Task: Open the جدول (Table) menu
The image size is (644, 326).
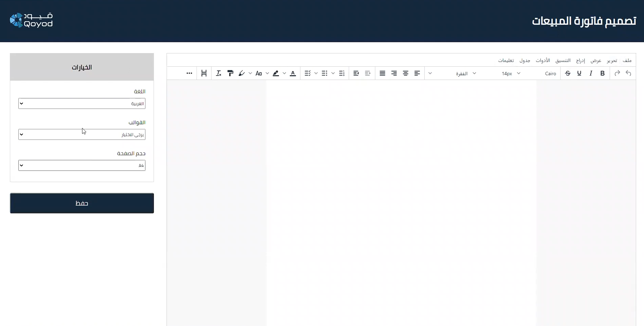Action: click(x=524, y=61)
